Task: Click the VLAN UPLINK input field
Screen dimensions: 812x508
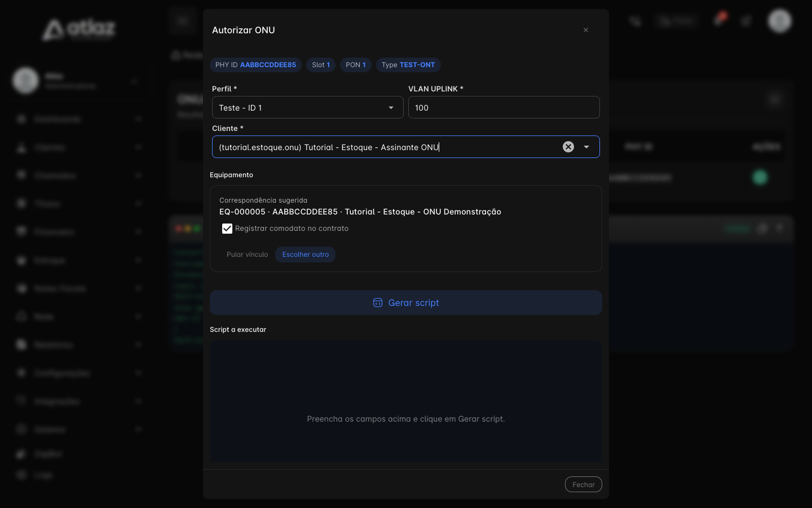Action: click(504, 107)
